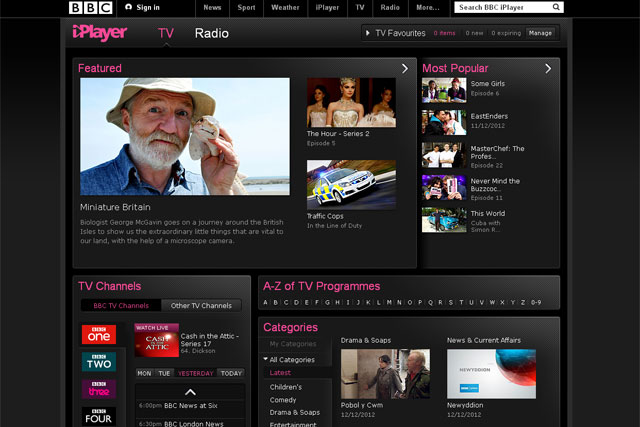
Task: Select the TODAY schedule day
Action: point(231,373)
